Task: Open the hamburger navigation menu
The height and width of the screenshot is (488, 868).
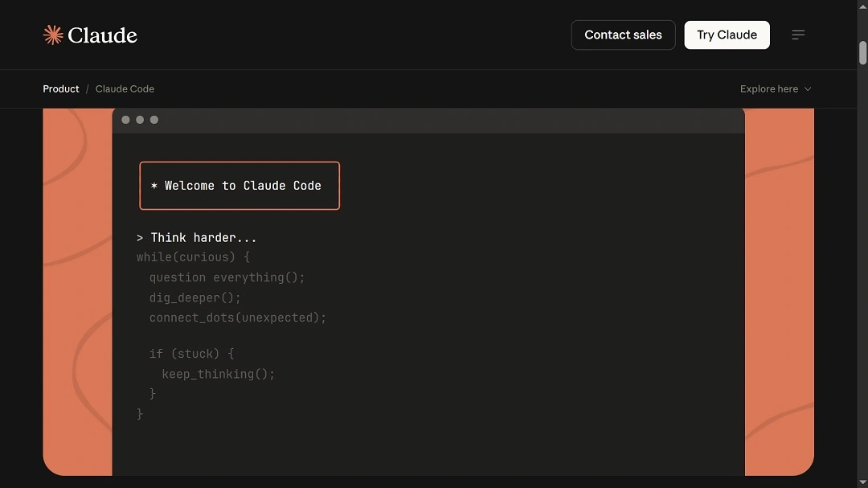Action: [x=798, y=35]
